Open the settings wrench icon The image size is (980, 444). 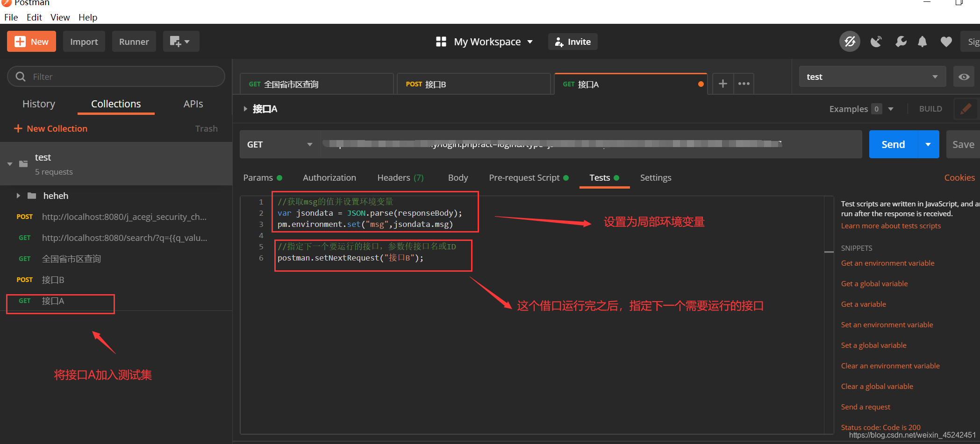tap(901, 42)
